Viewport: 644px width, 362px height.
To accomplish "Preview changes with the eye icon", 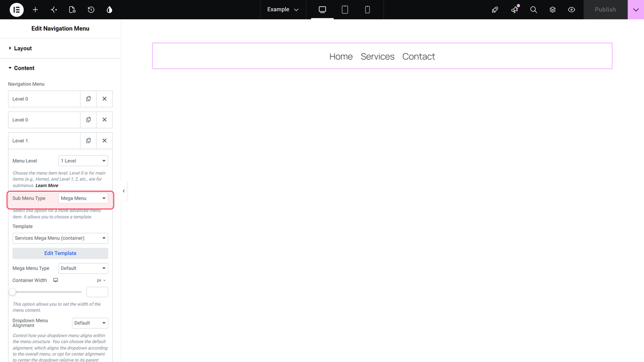I will [572, 10].
